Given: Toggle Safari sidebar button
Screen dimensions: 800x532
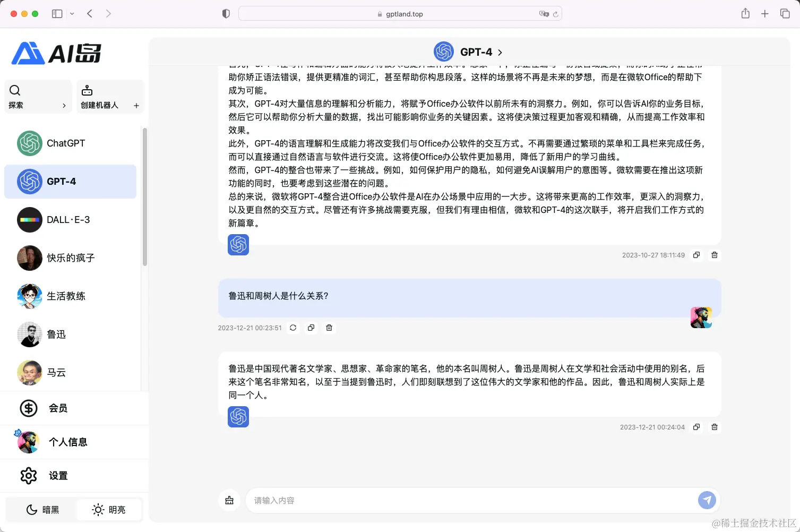Looking at the screenshot, I should [x=57, y=14].
